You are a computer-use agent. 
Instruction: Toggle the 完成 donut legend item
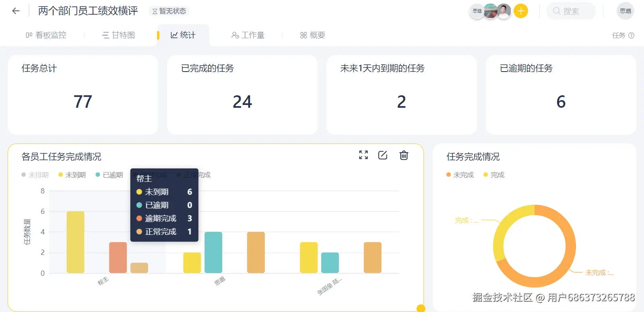(x=494, y=175)
